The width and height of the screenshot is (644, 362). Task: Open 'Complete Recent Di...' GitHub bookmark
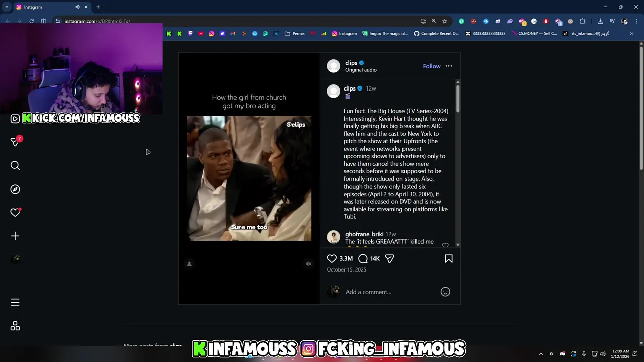click(x=437, y=34)
